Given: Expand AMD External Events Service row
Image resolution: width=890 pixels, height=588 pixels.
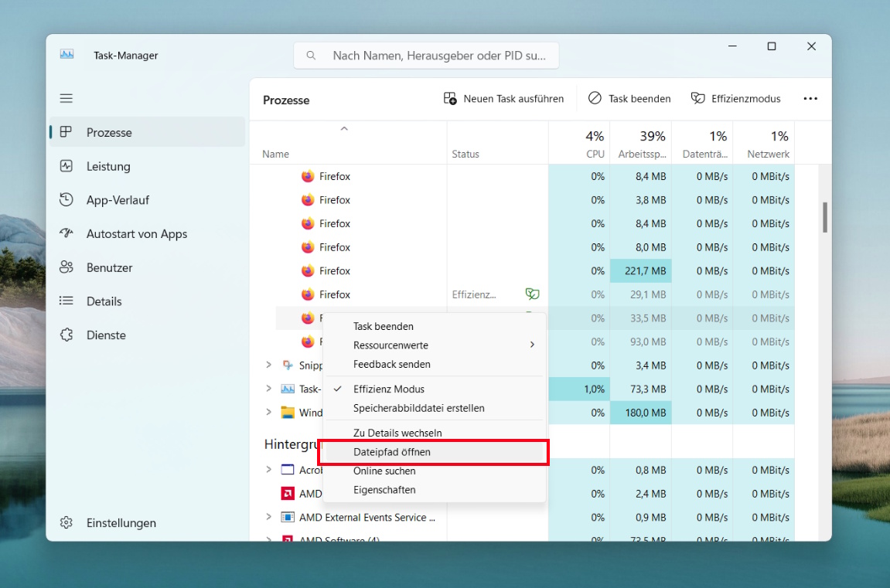Looking at the screenshot, I should click(x=268, y=517).
